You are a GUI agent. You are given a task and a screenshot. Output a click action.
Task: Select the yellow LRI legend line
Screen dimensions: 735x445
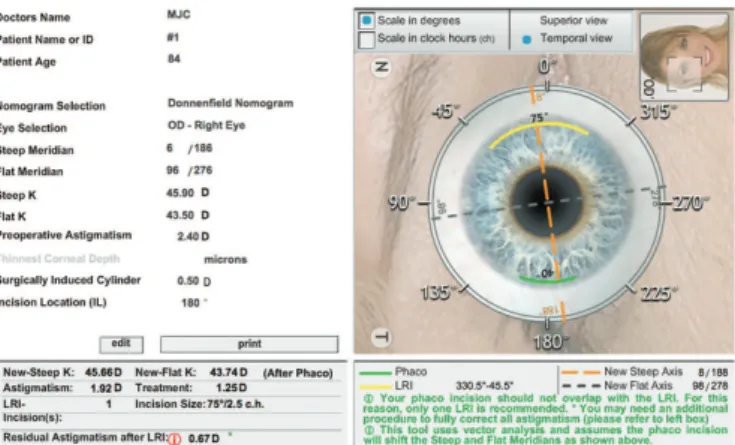(x=375, y=387)
